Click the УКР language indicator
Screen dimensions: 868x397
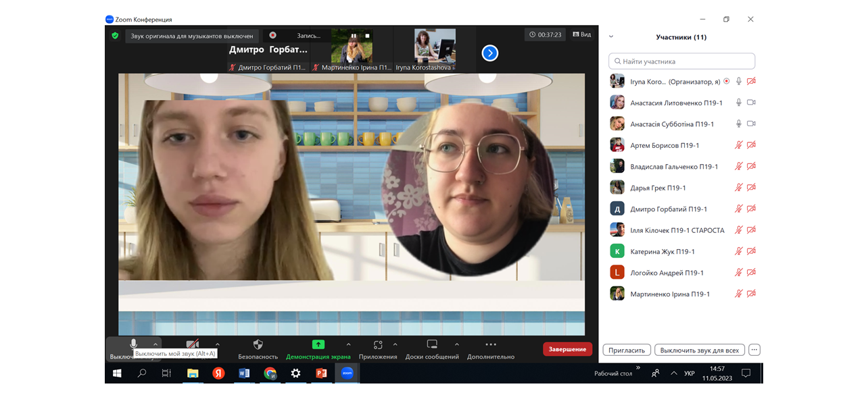pos(690,373)
